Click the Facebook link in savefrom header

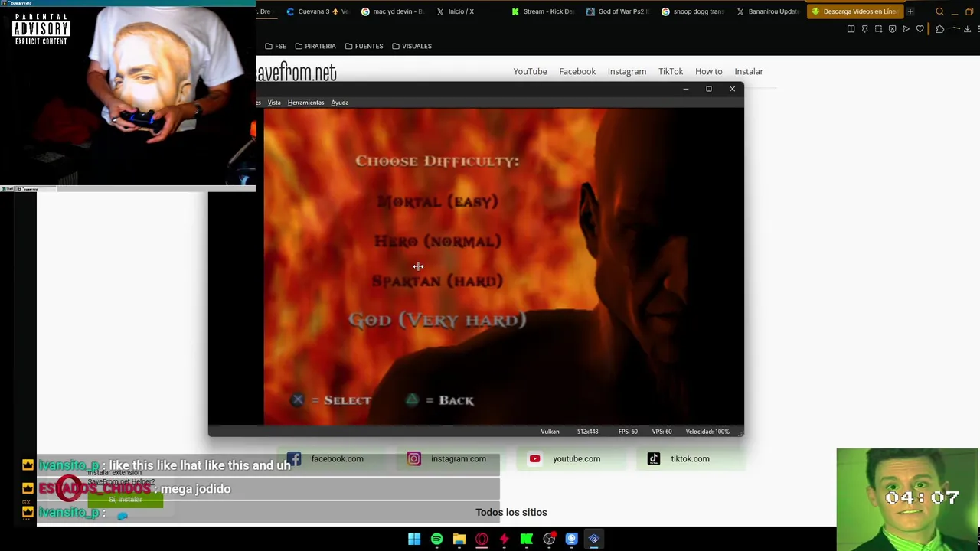[x=577, y=71]
